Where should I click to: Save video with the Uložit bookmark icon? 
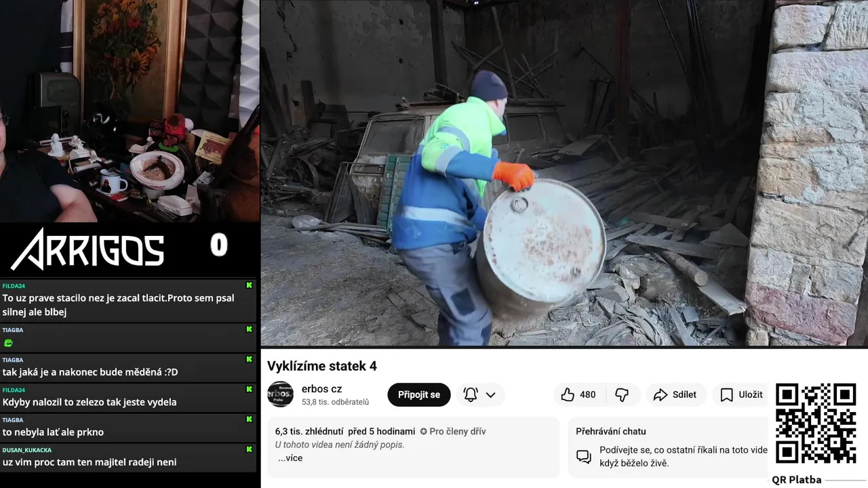(727, 394)
